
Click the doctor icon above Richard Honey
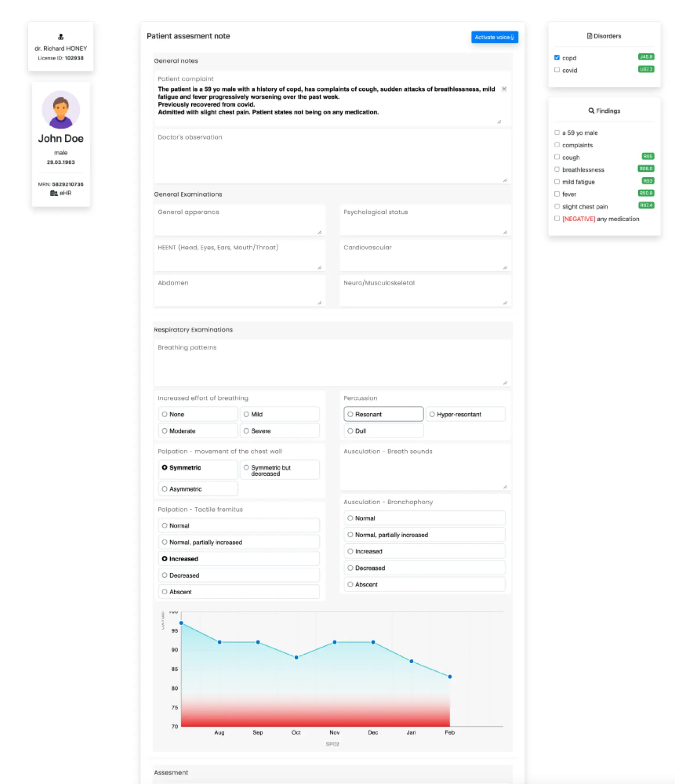point(60,37)
